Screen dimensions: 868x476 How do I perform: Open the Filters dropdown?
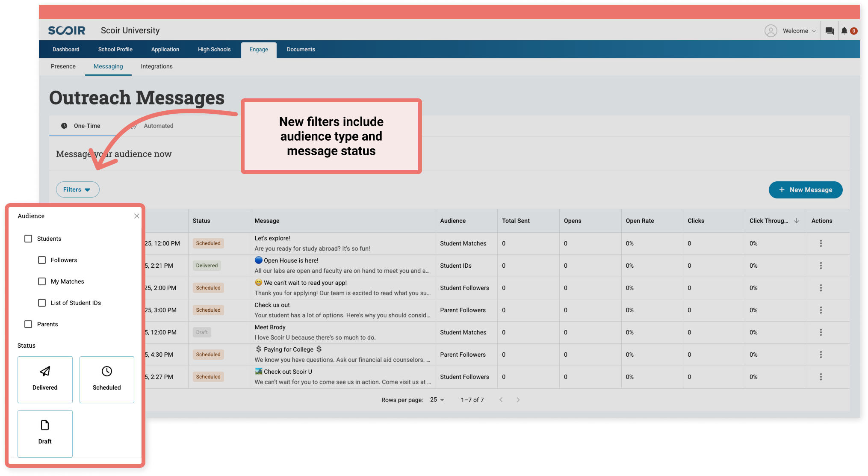(77, 189)
